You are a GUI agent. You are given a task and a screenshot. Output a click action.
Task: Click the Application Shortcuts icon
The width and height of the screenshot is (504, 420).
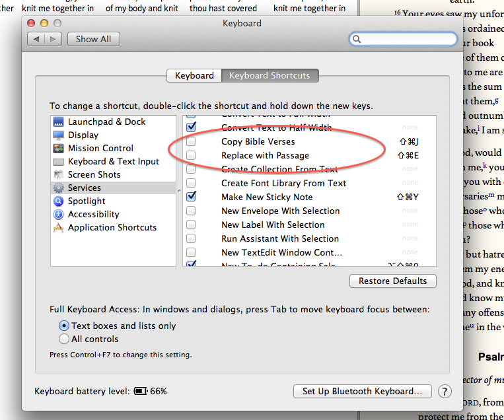(58, 228)
